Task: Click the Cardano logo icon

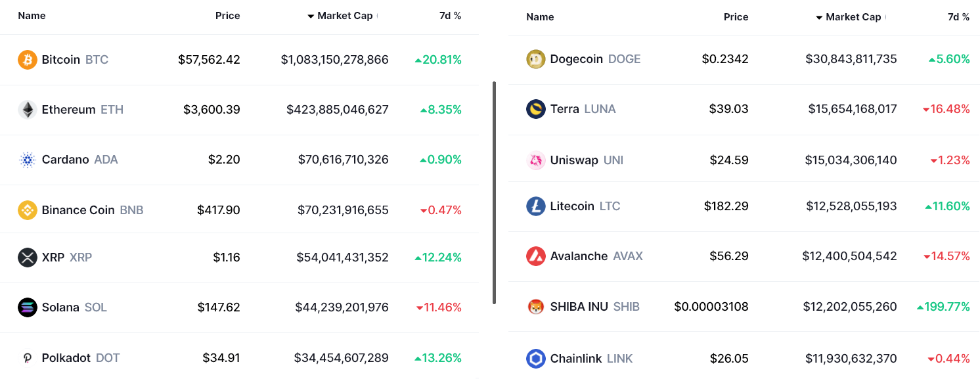Action: (27, 160)
